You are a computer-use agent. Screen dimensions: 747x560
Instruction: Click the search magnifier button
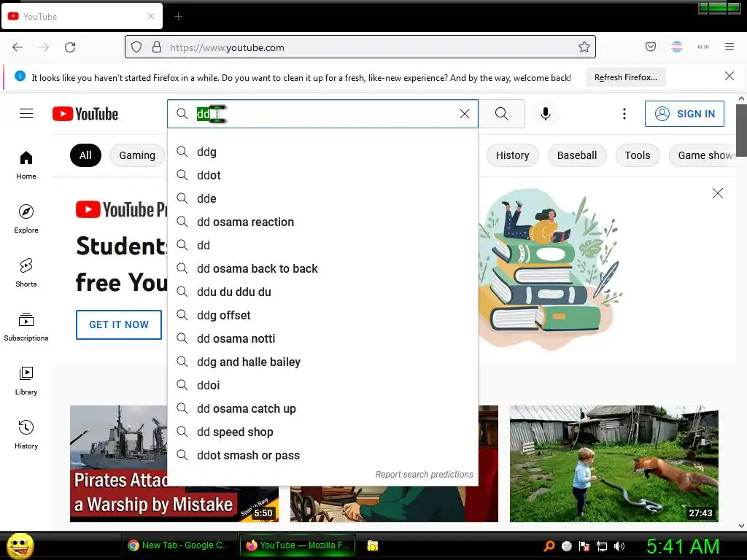(x=502, y=114)
